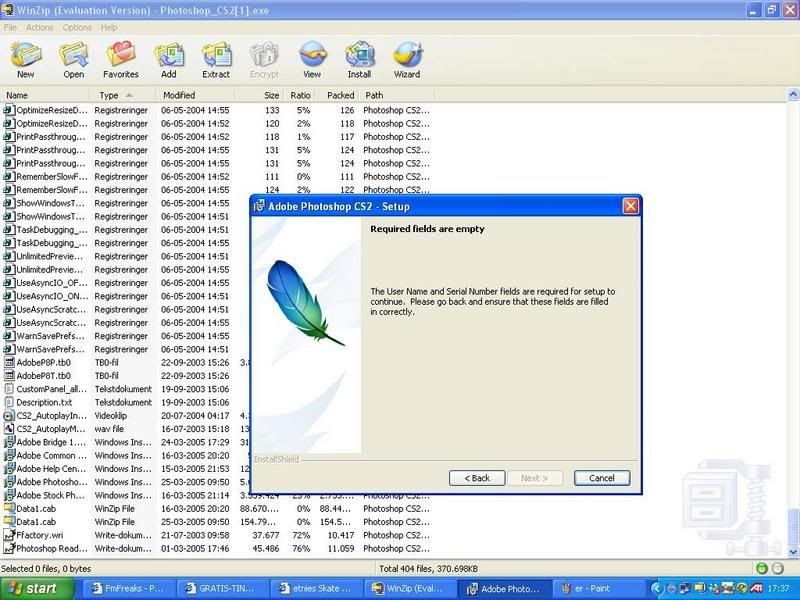Click the video clip icon beside CS2_AutoplayIn
Screen dimensions: 800x600
pyautogui.click(x=9, y=415)
